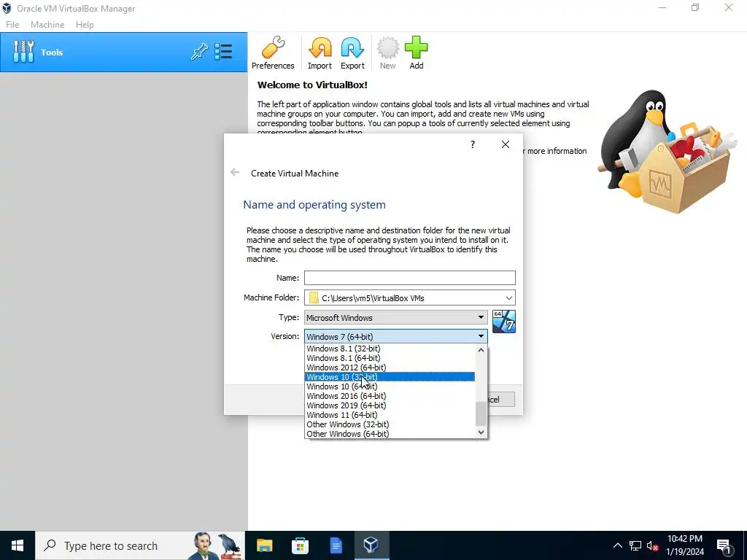Click the green Add machine icon
This screenshot has height=560, width=747.
[x=417, y=52]
